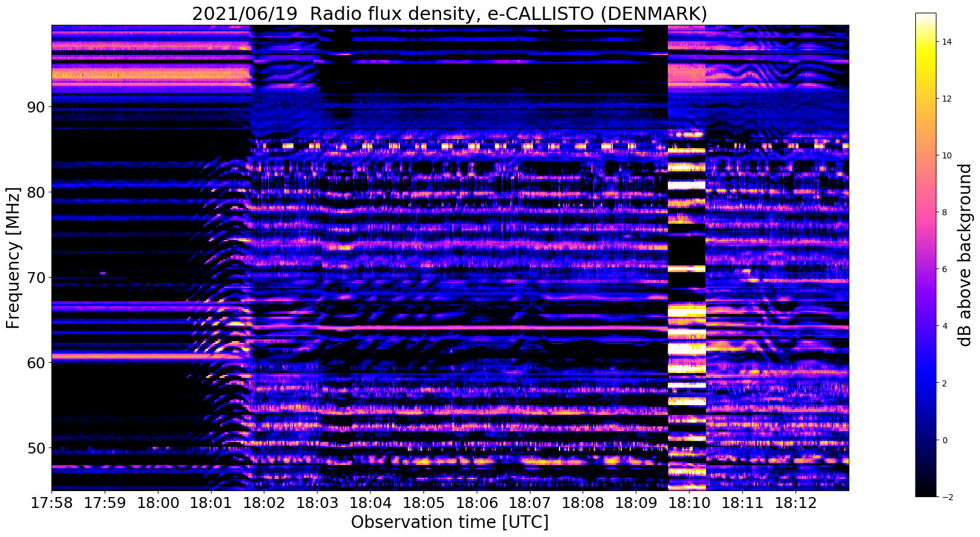
Task: Click the 18:06 time tick label
Action: pos(476,503)
